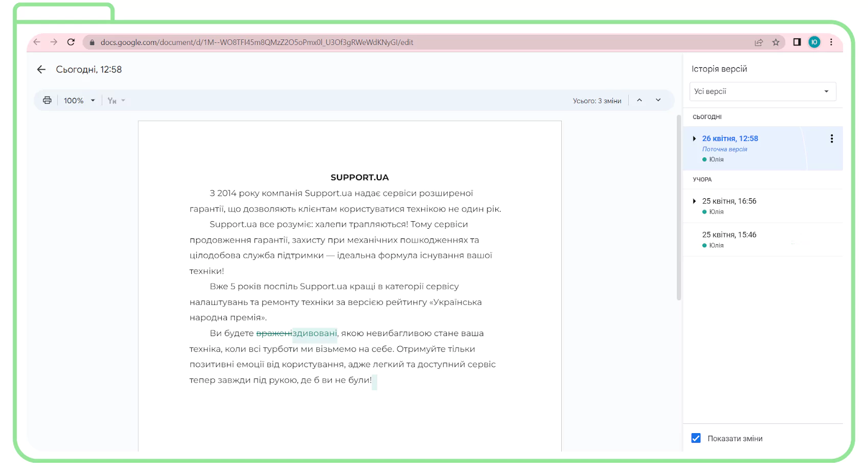Screen dimensions: 868x474
Task: Toggle the Показати зміни checkbox
Action: (x=696, y=438)
